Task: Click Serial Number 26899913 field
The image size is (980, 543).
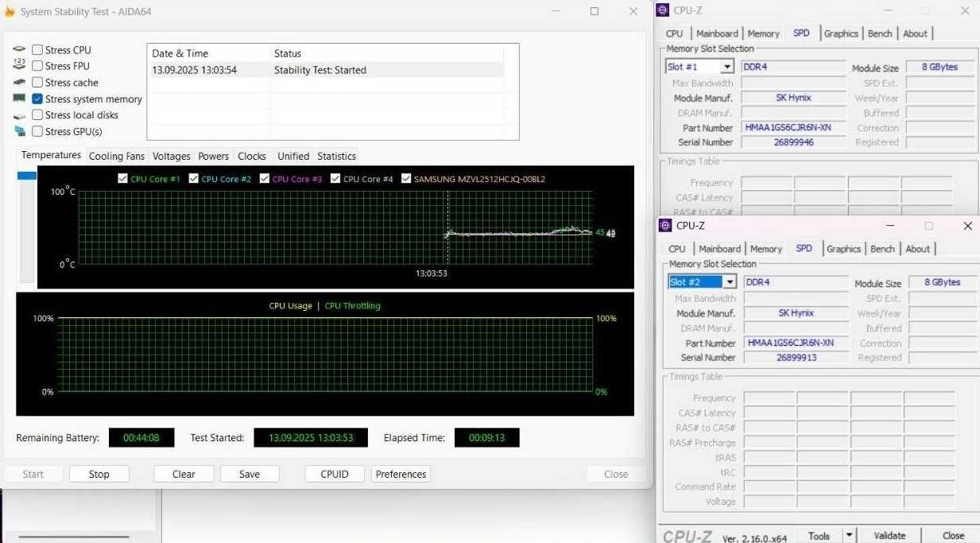Action: coord(796,357)
